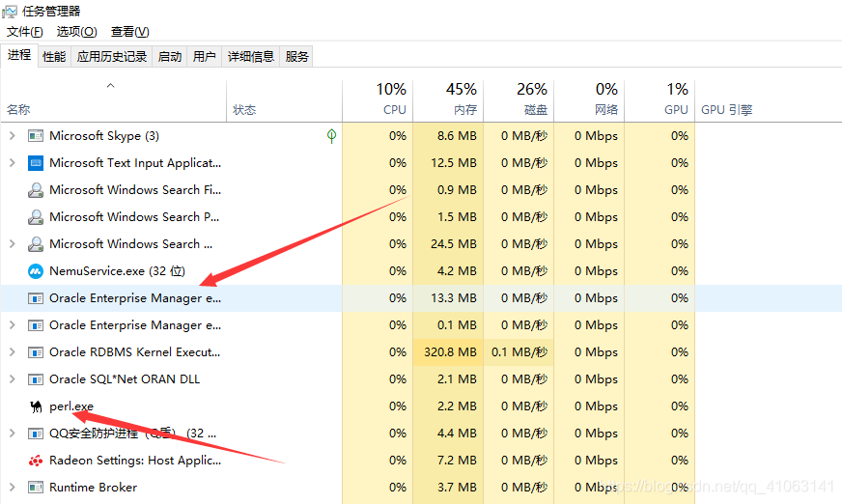Switch to the 性能 tab

point(54,56)
